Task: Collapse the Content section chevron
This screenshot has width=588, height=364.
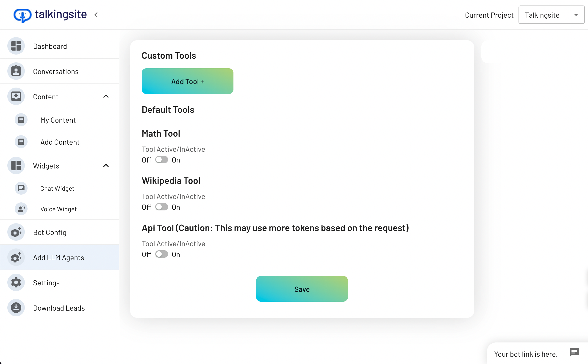Action: pyautogui.click(x=106, y=97)
